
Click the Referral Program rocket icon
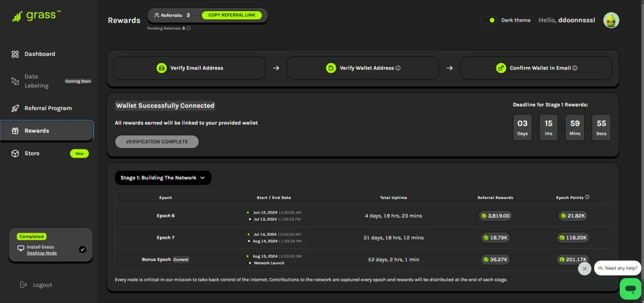pos(15,108)
